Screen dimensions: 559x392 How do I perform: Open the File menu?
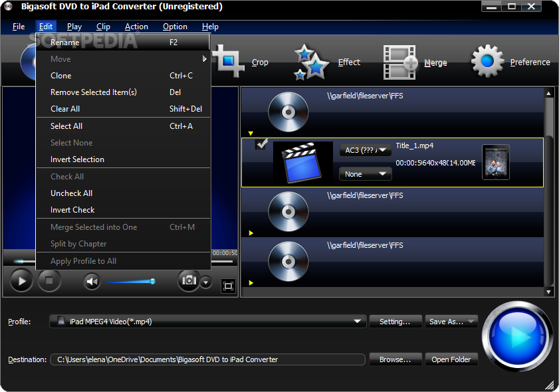(x=19, y=27)
